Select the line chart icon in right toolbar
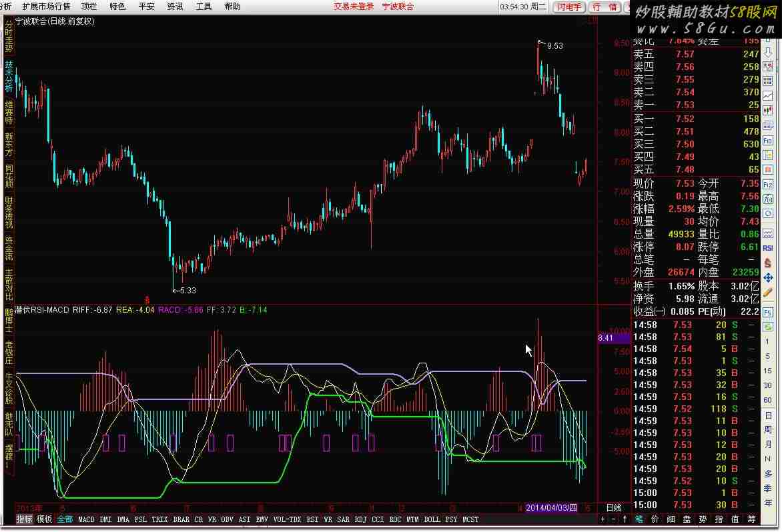The height and width of the screenshot is (532, 782). pos(768,95)
